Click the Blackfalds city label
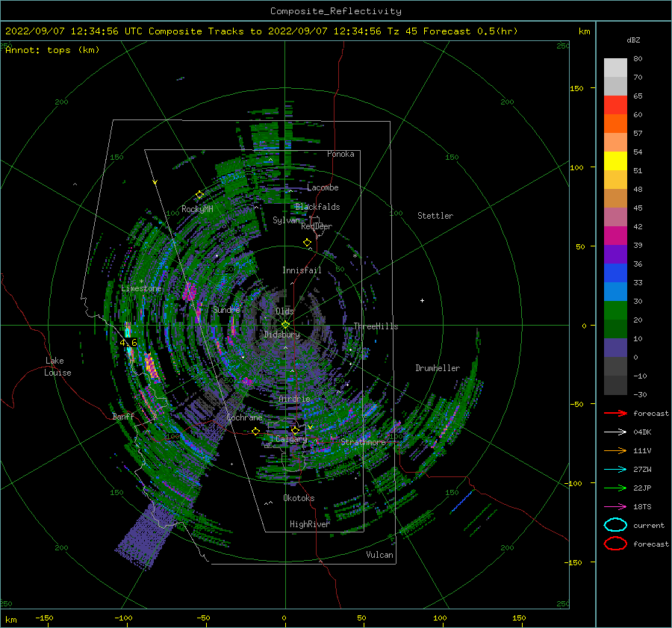 coord(317,207)
